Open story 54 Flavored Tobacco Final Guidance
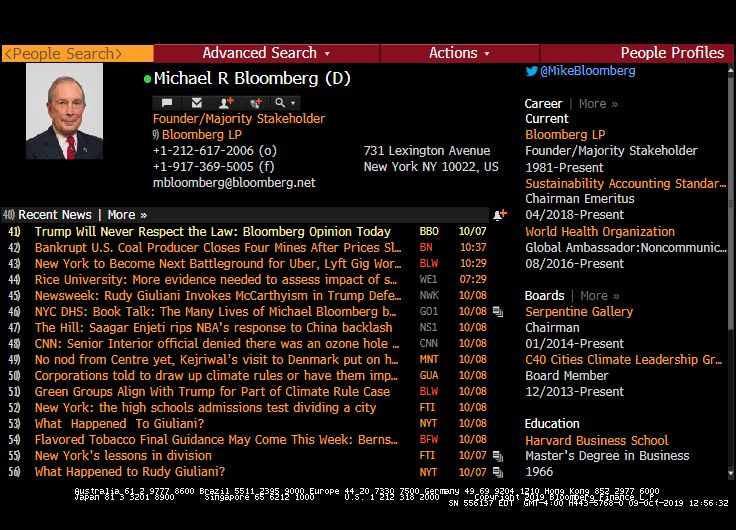The height and width of the screenshot is (530, 736). coord(216,439)
